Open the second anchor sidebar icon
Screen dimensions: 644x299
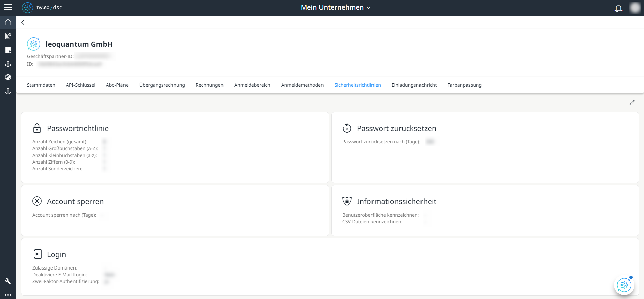(8, 91)
